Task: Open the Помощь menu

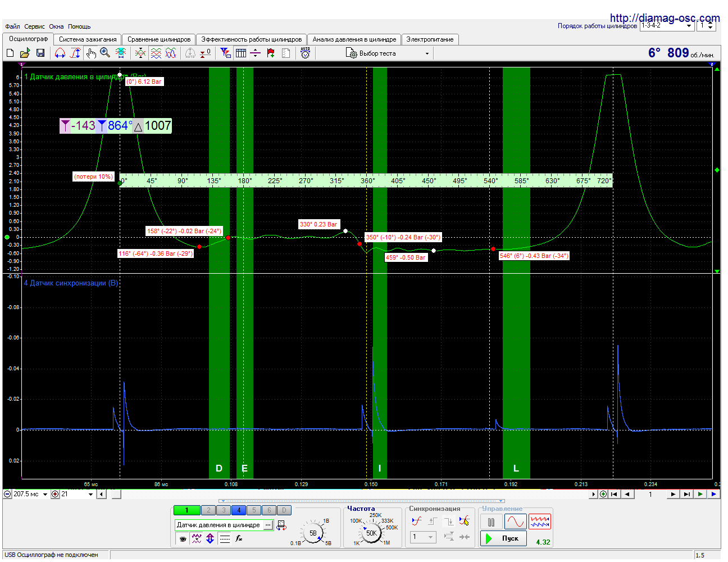Action: point(79,26)
